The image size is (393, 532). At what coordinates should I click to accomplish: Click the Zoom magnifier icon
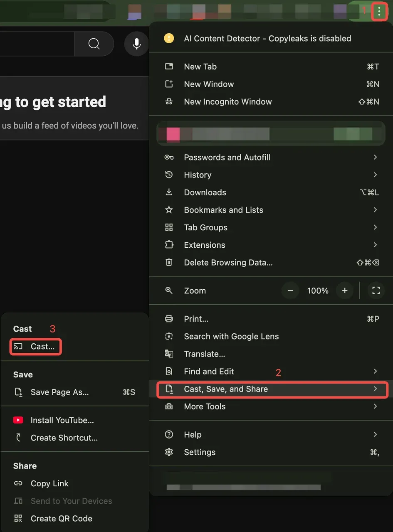coord(169,291)
